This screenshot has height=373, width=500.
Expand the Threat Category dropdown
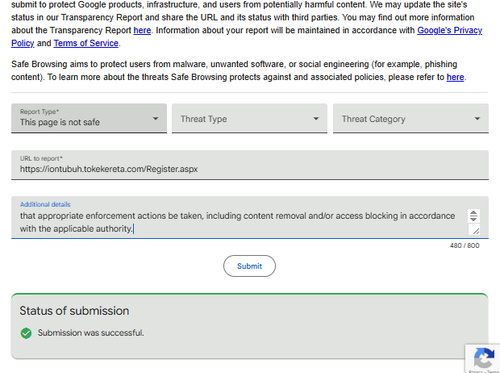point(411,118)
